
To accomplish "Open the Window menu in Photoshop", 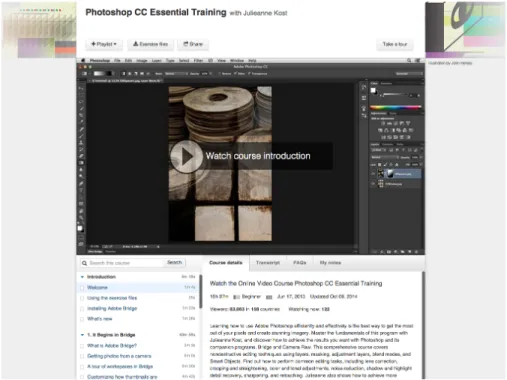I will pos(237,60).
